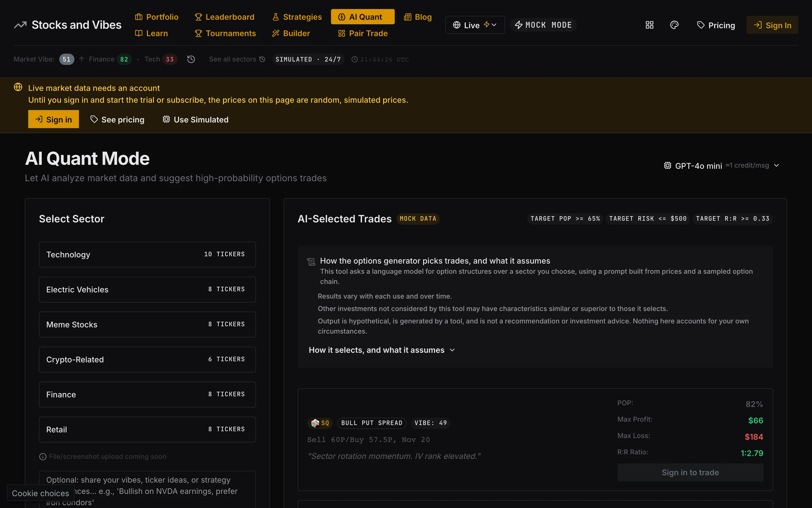Click the Tech 33 sector vibe

click(x=161, y=59)
